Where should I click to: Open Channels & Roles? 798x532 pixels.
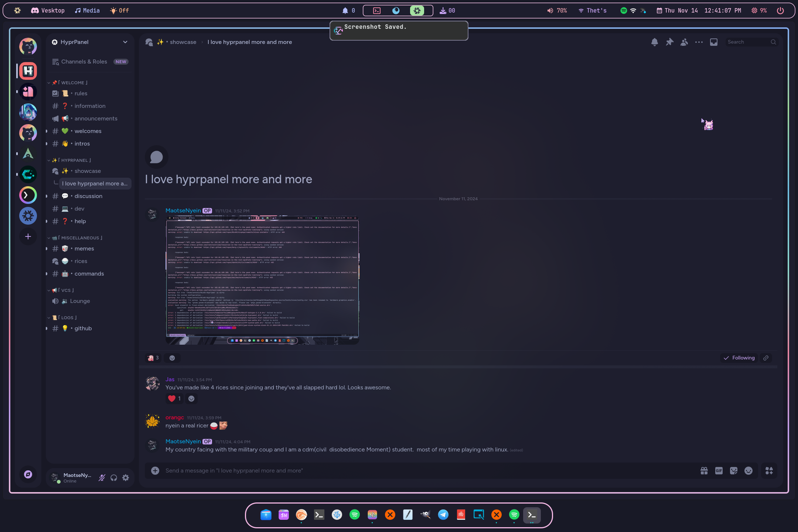(x=84, y=62)
